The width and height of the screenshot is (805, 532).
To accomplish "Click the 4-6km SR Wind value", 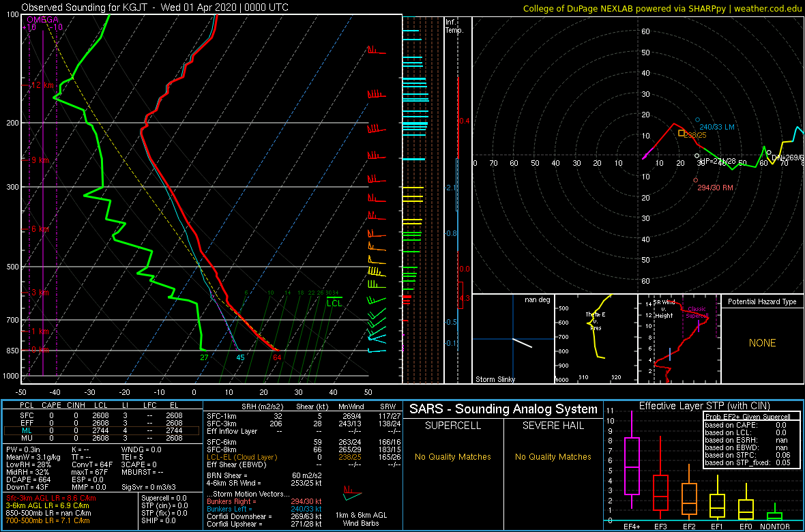I will [x=265, y=484].
